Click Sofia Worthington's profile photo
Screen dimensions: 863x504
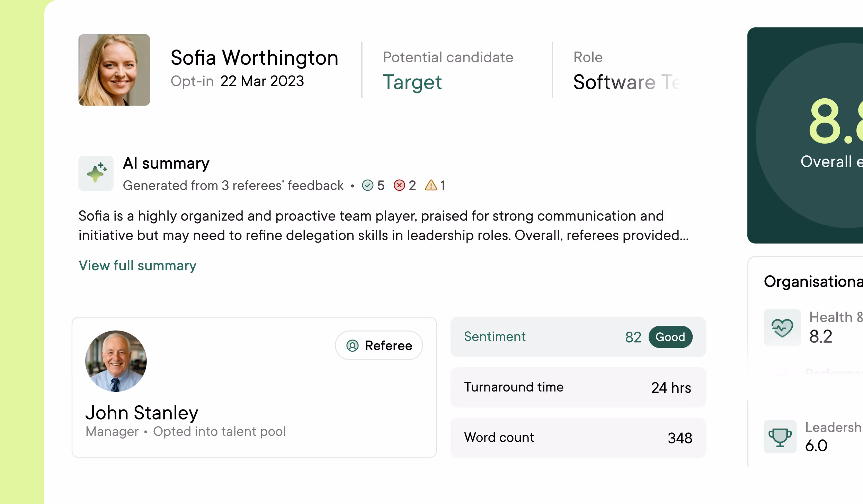(114, 70)
